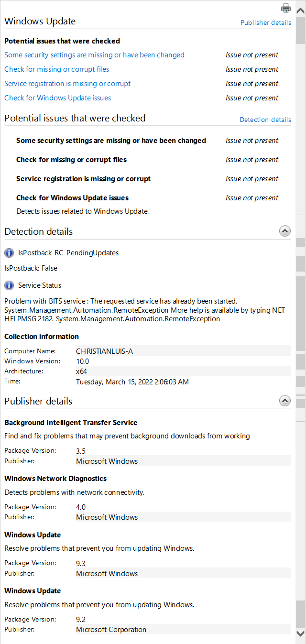This screenshot has height=644, width=306.
Task: Select Windows Version value 10.0
Action: coord(83,361)
